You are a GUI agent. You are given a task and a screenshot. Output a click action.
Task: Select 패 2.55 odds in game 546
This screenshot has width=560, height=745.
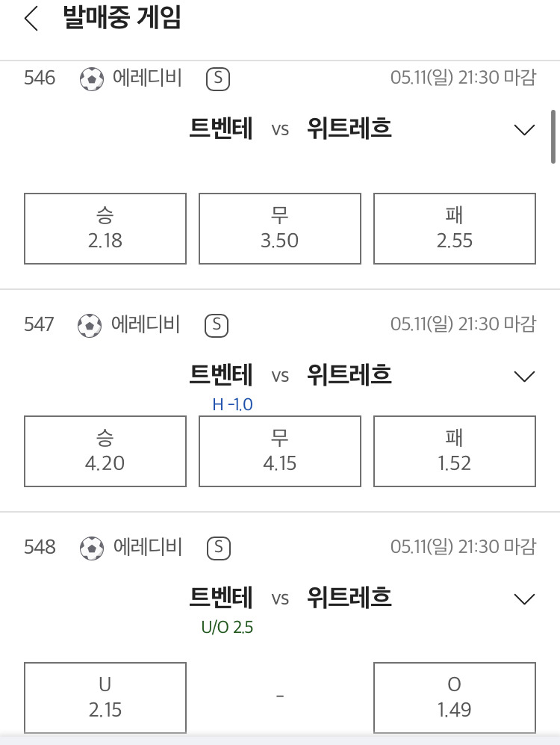point(455,229)
